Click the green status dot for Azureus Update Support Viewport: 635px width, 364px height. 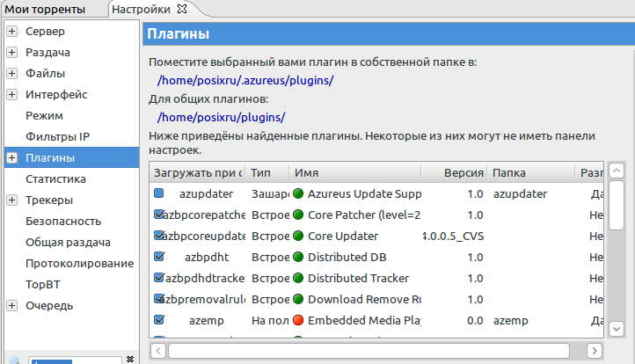(298, 194)
